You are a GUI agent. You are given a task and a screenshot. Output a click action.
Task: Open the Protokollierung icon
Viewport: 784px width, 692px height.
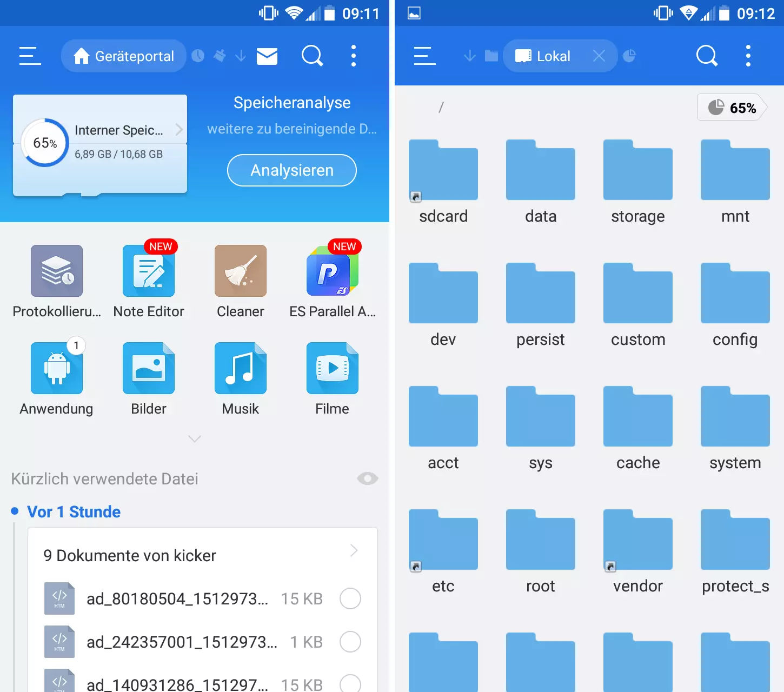pos(57,271)
